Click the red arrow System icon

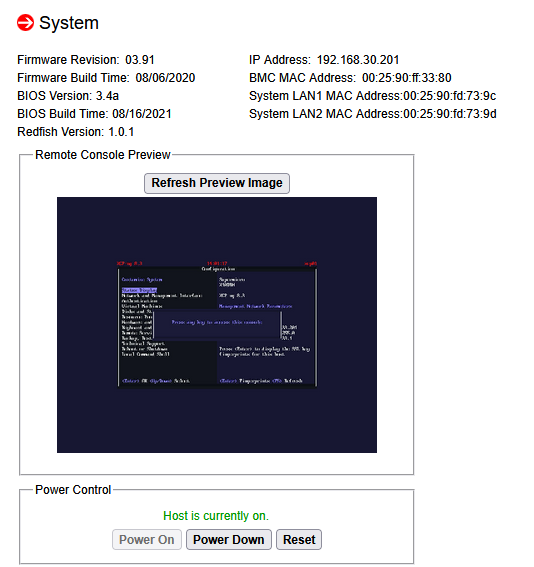pos(25,23)
